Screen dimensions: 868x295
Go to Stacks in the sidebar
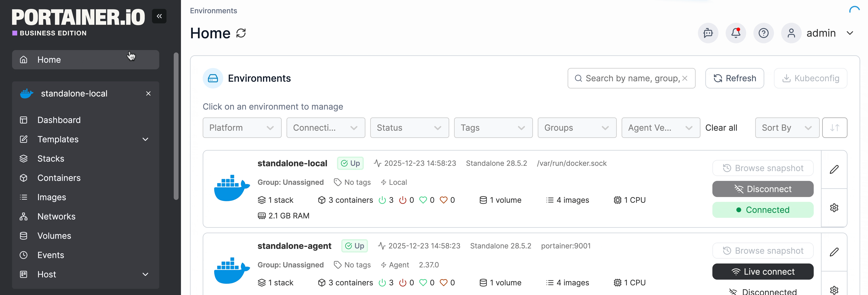click(51, 159)
